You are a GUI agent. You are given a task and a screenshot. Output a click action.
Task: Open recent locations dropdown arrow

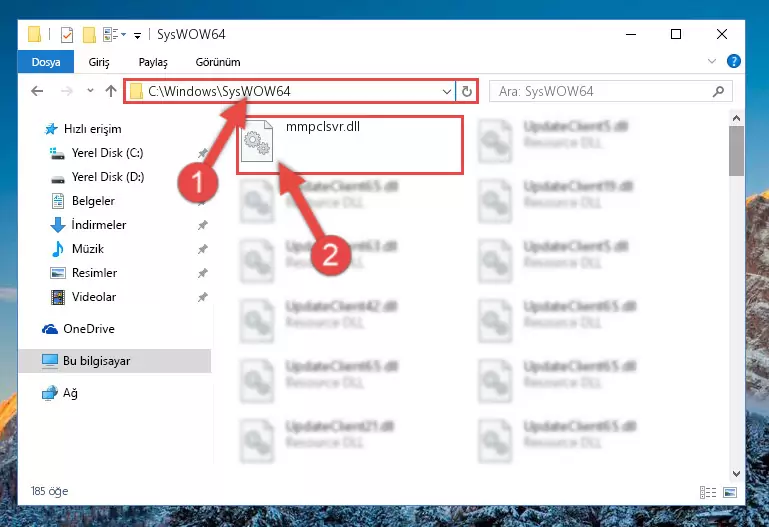click(x=90, y=91)
